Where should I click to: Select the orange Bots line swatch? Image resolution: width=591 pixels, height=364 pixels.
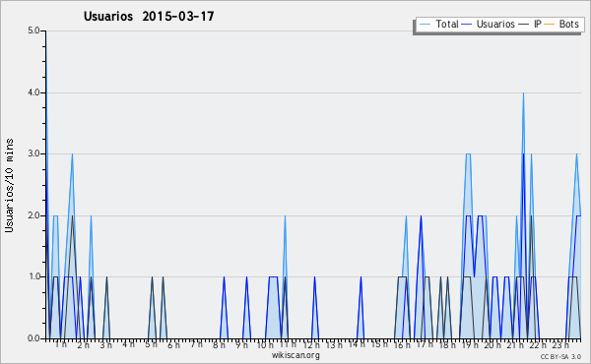click(550, 25)
